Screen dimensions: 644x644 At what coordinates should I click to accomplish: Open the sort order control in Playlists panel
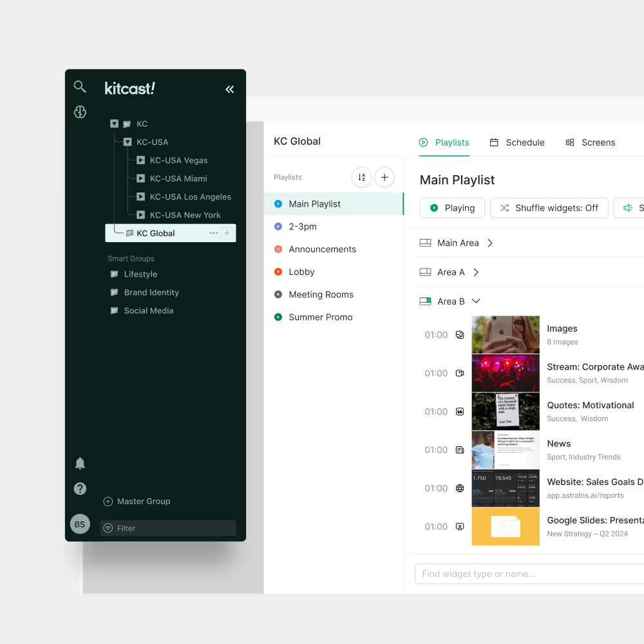pyautogui.click(x=361, y=177)
